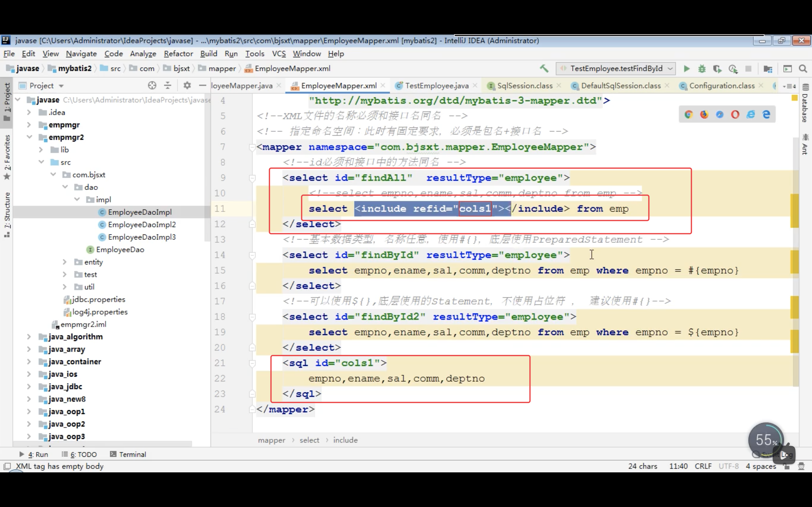Expand the empmgr folder in project tree
The image size is (812, 507).
pyautogui.click(x=29, y=125)
